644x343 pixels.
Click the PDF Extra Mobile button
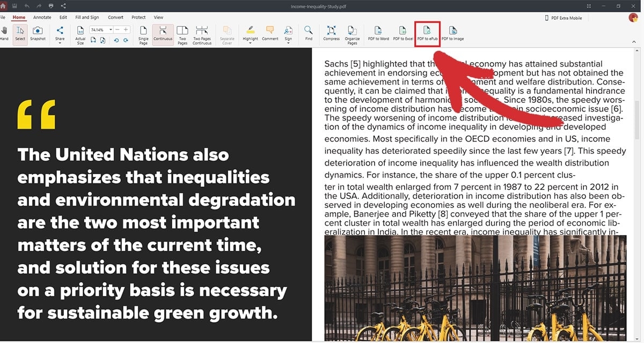(563, 18)
